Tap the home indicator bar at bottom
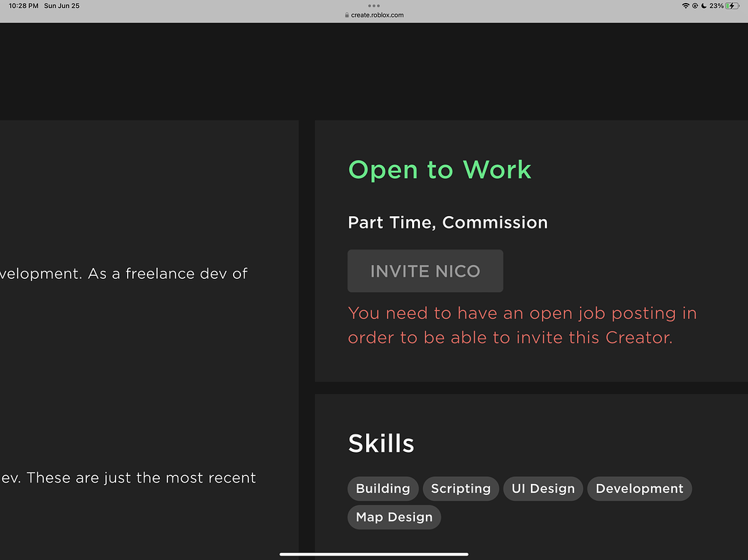748x560 pixels. (x=373, y=554)
